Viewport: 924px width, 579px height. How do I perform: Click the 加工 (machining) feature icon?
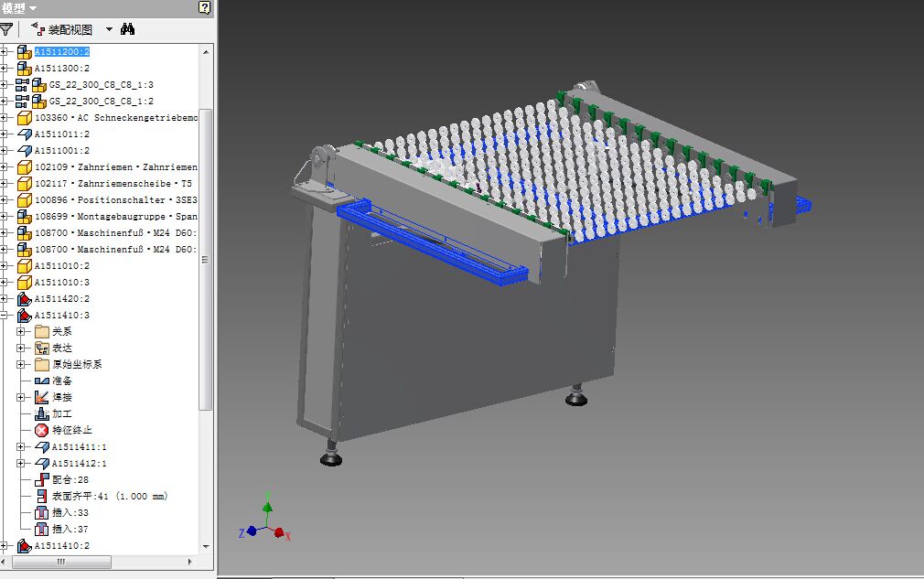click(39, 413)
